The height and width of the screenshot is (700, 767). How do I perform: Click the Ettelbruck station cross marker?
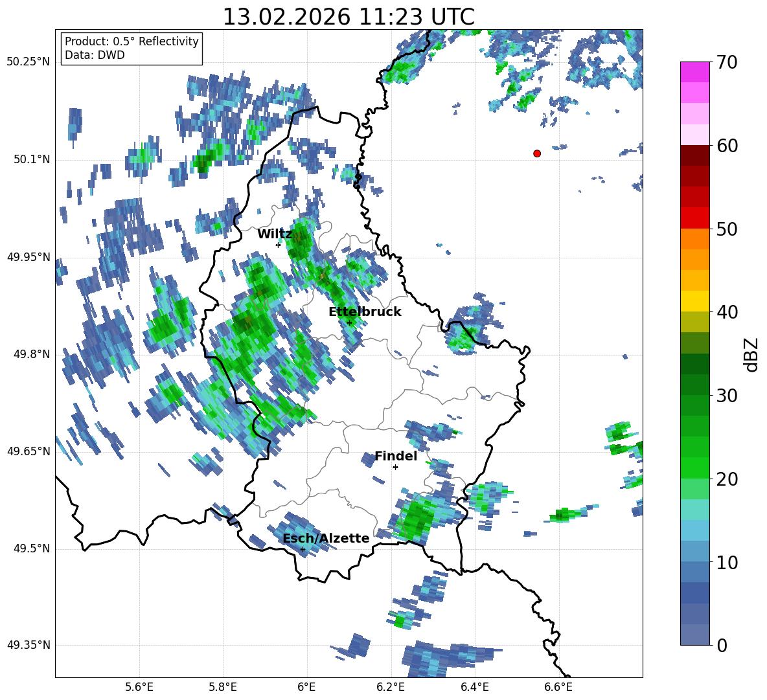click(349, 322)
